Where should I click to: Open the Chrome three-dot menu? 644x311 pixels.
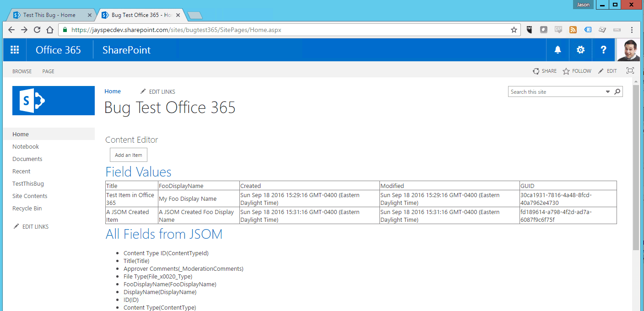coord(632,30)
